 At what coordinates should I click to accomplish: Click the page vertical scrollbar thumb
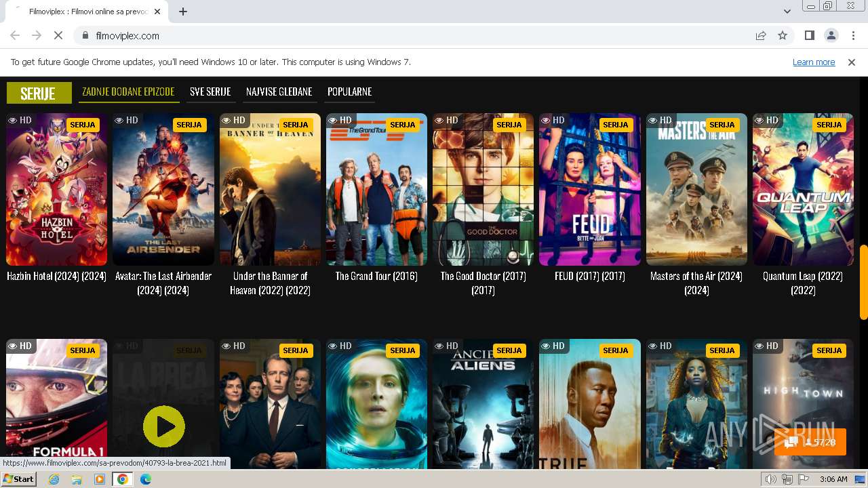(863, 282)
